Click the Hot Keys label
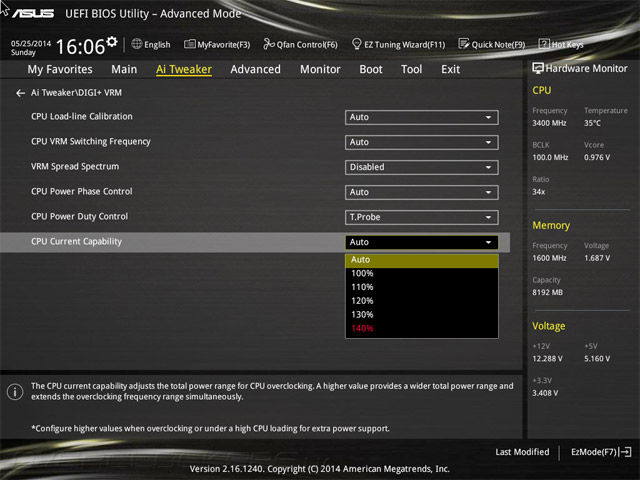Screen dimensions: 640x480 click(x=568, y=44)
